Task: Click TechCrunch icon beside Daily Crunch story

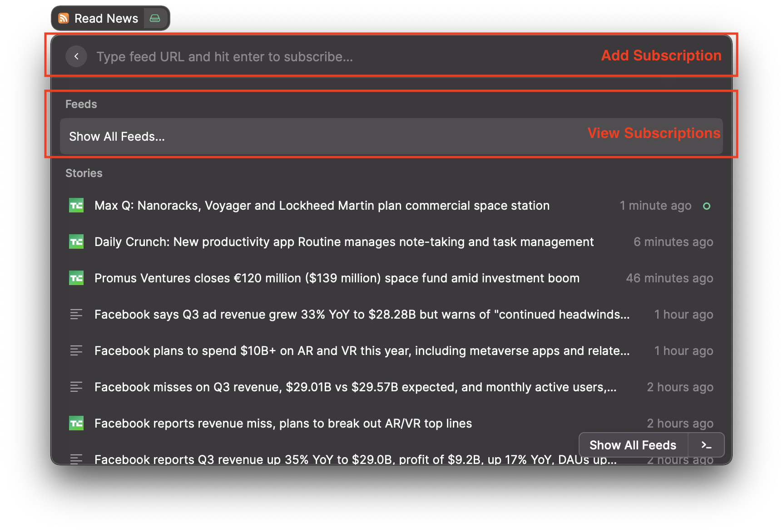Action: tap(76, 242)
